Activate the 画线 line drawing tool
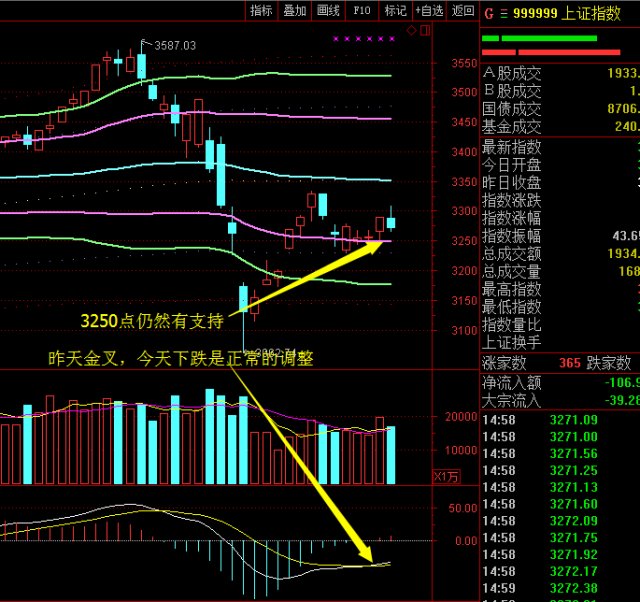Viewport: 640px width, 602px height. pyautogui.click(x=328, y=11)
